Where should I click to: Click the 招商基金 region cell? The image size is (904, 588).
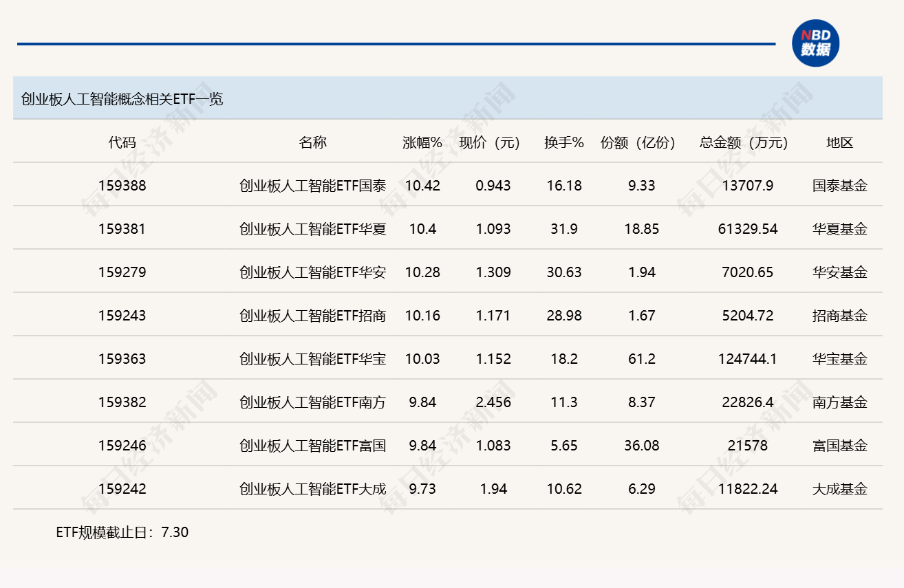pos(839,316)
